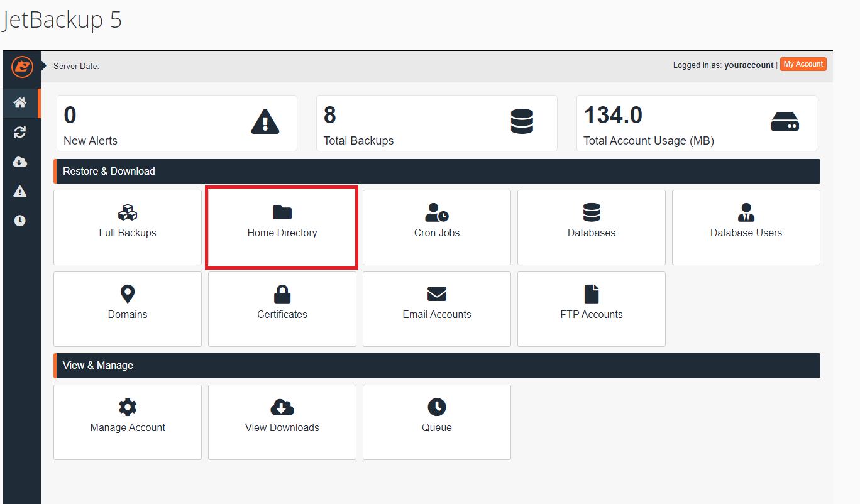Open the Domains tile

click(128, 309)
